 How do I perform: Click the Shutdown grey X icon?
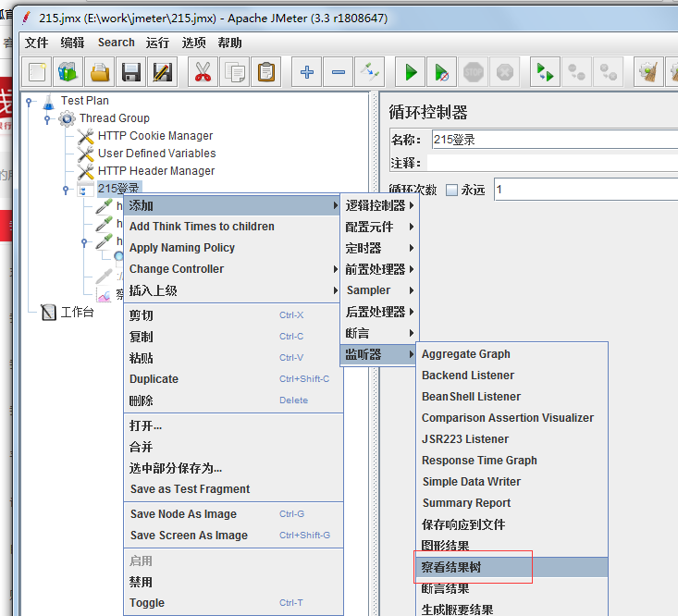pyautogui.click(x=505, y=72)
